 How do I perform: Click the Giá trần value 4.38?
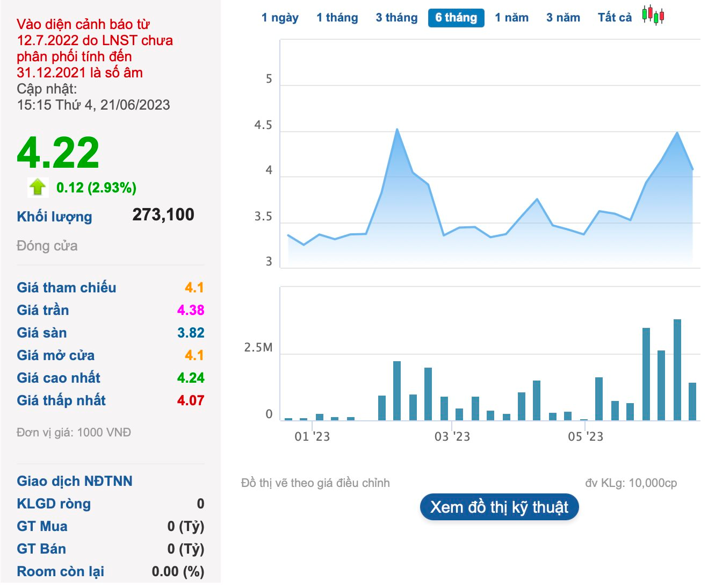pos(191,310)
